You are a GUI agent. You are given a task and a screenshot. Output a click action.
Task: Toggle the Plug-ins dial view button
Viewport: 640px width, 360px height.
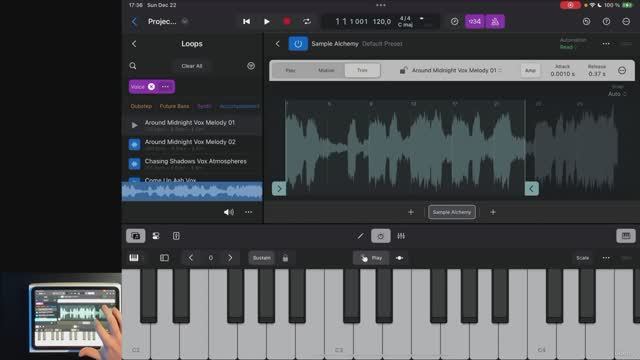[380, 236]
